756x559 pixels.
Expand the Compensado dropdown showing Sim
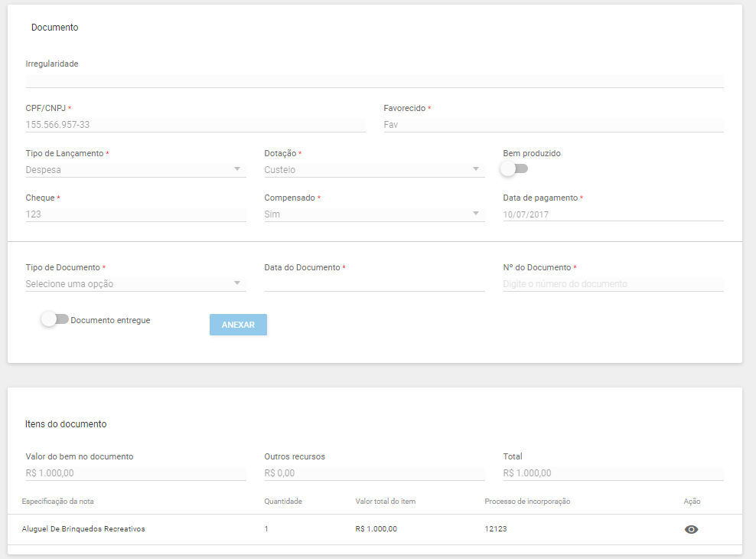374,214
